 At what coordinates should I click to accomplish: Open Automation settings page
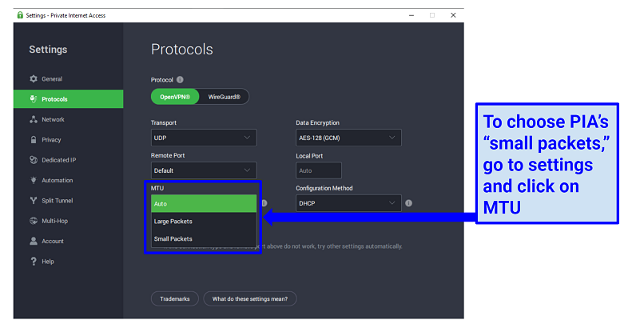click(68, 180)
